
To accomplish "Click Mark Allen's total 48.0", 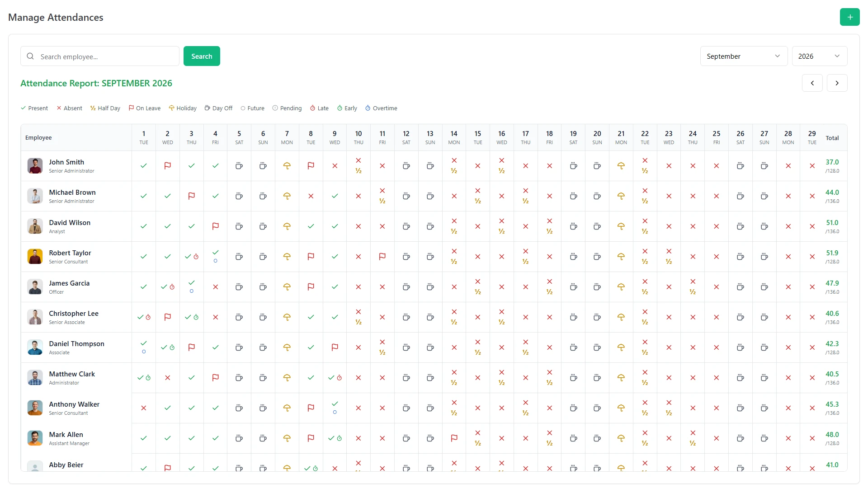I will [832, 435].
